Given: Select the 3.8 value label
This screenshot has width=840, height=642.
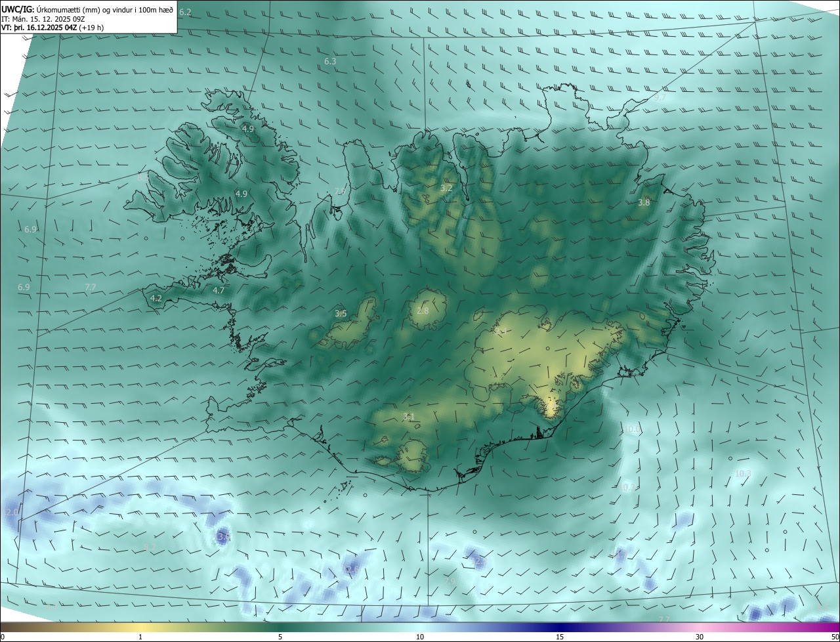Looking at the screenshot, I should click(644, 203).
